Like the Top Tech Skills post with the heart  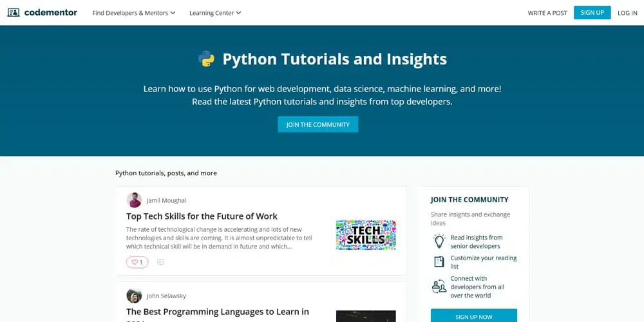pos(137,262)
